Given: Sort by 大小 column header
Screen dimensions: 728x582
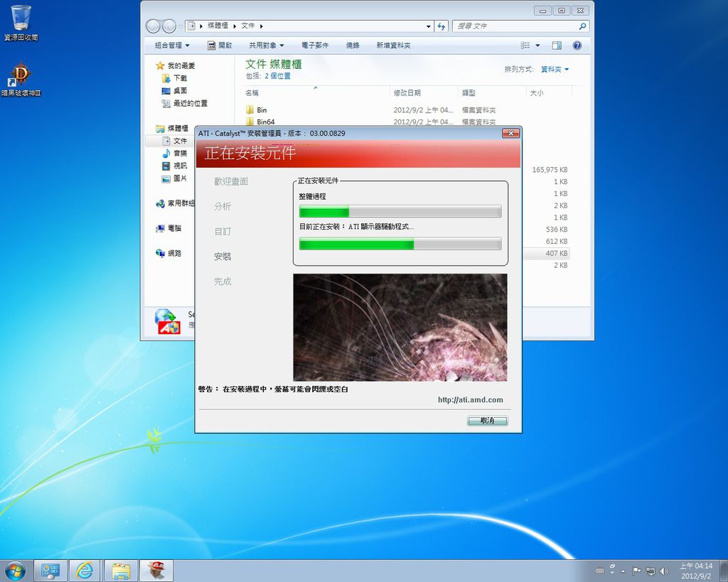Looking at the screenshot, I should tap(537, 93).
